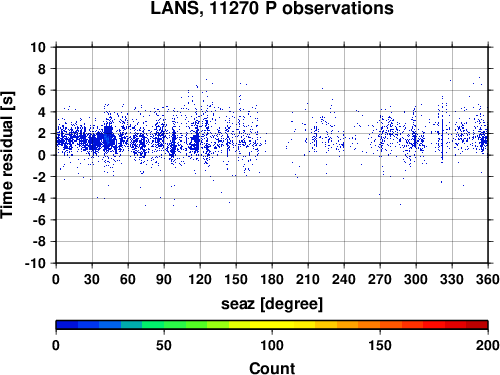Image resolution: width=500 pixels, height=375 pixels.
Task: Click the dense data cluster near 45 degrees
Action: [x=108, y=137]
